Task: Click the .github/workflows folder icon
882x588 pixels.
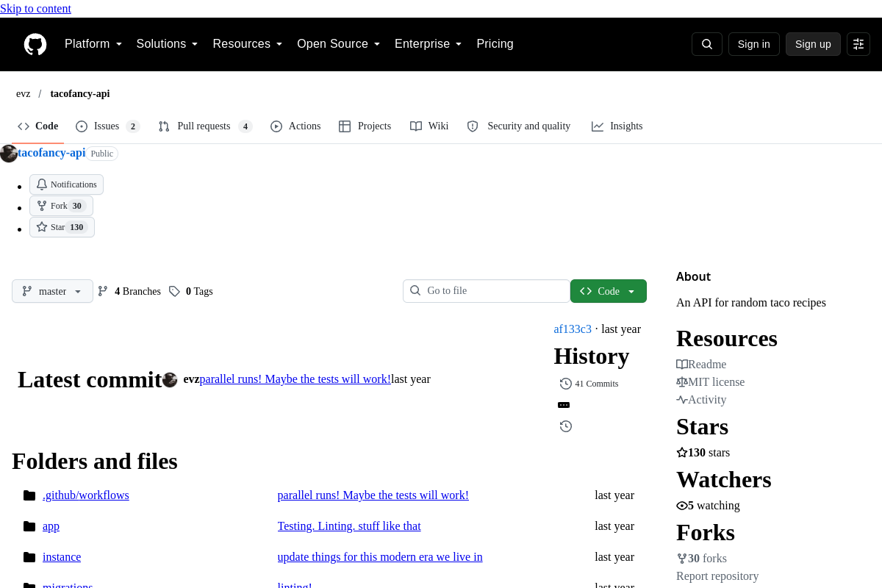Action: [29, 495]
